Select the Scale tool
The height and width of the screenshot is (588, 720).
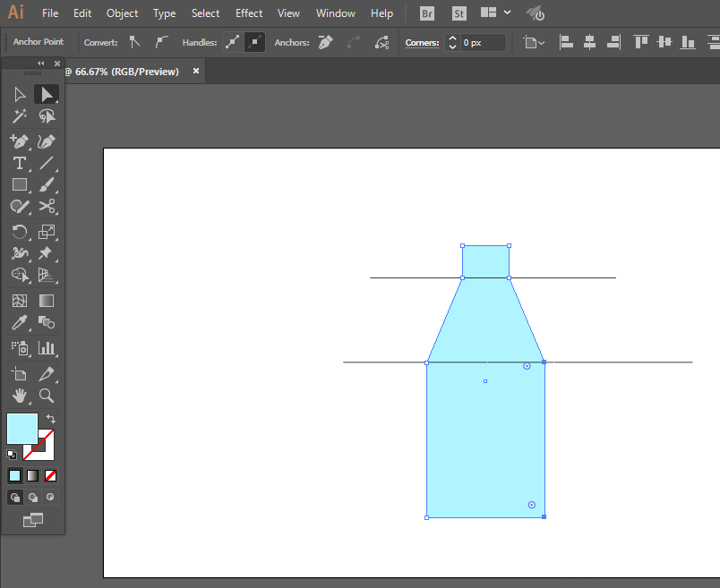coord(47,232)
